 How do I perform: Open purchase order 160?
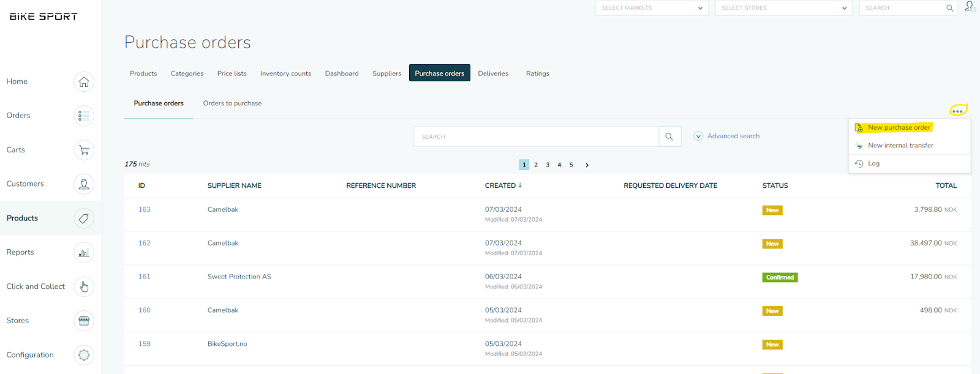[x=145, y=310]
